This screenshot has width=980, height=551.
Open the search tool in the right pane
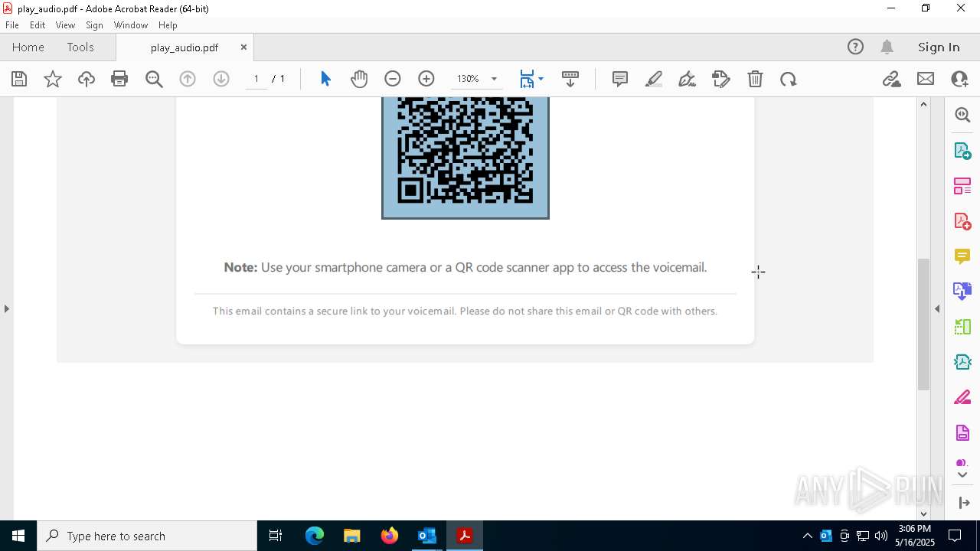(x=962, y=115)
